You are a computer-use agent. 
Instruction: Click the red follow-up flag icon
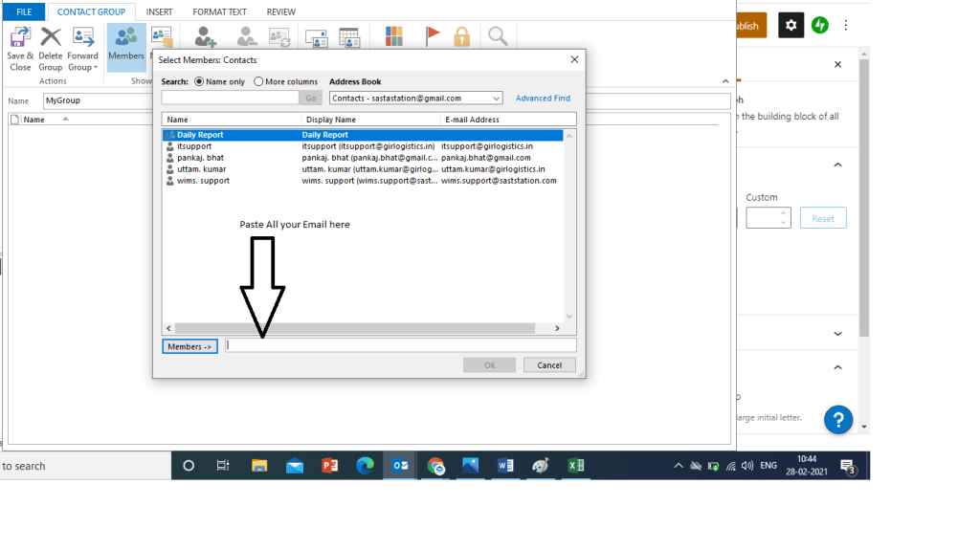tap(433, 36)
